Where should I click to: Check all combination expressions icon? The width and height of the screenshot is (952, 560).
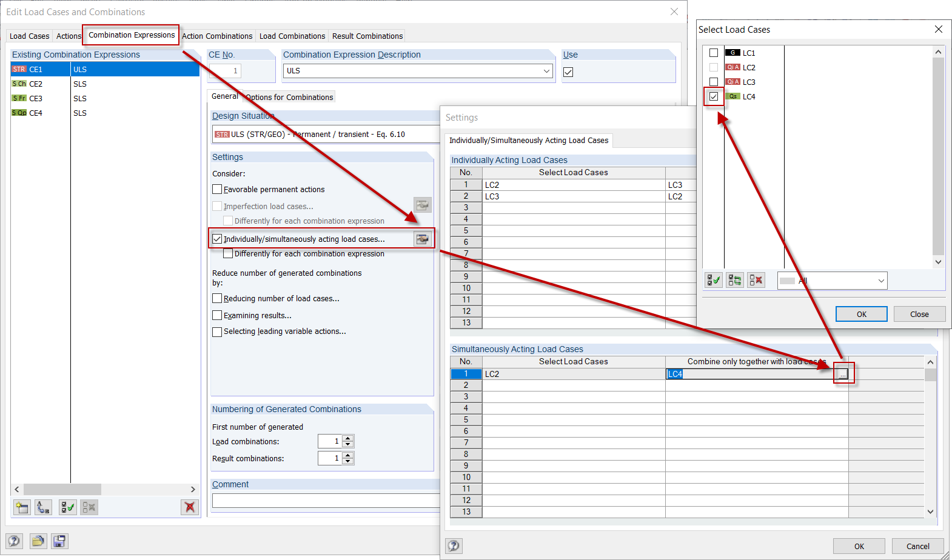pos(67,507)
